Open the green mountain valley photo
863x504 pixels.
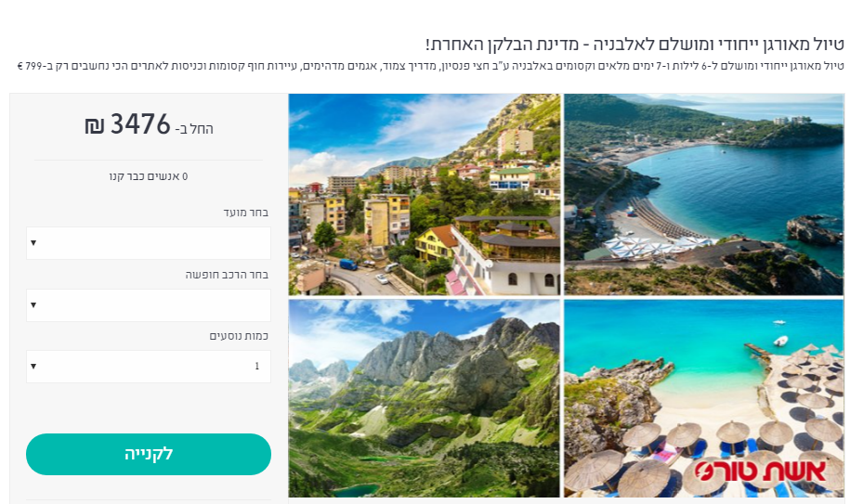tap(425, 398)
